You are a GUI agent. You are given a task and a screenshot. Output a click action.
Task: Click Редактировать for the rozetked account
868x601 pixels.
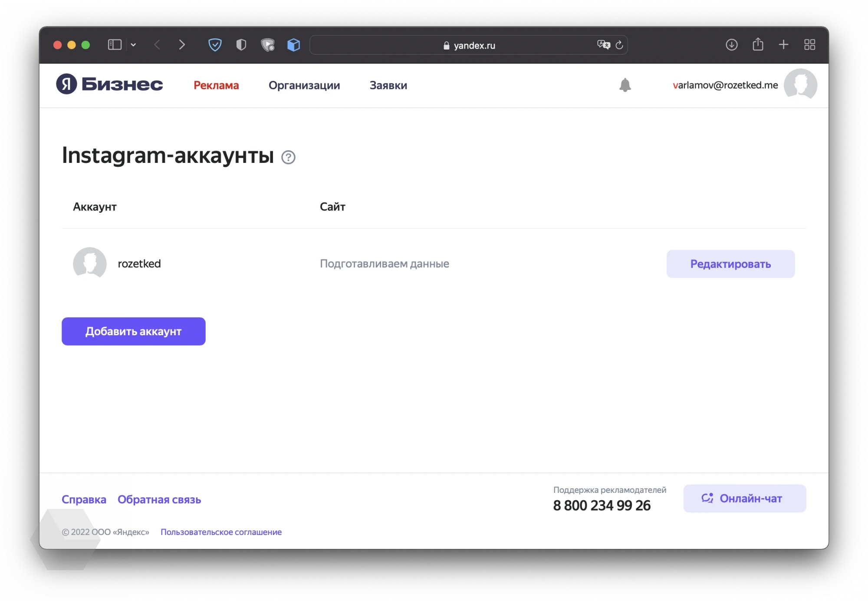point(730,264)
